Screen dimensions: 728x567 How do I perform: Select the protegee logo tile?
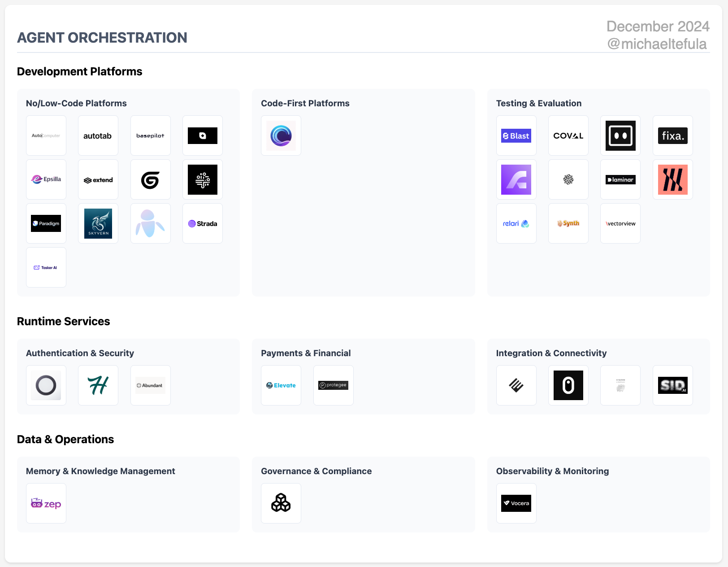point(333,385)
